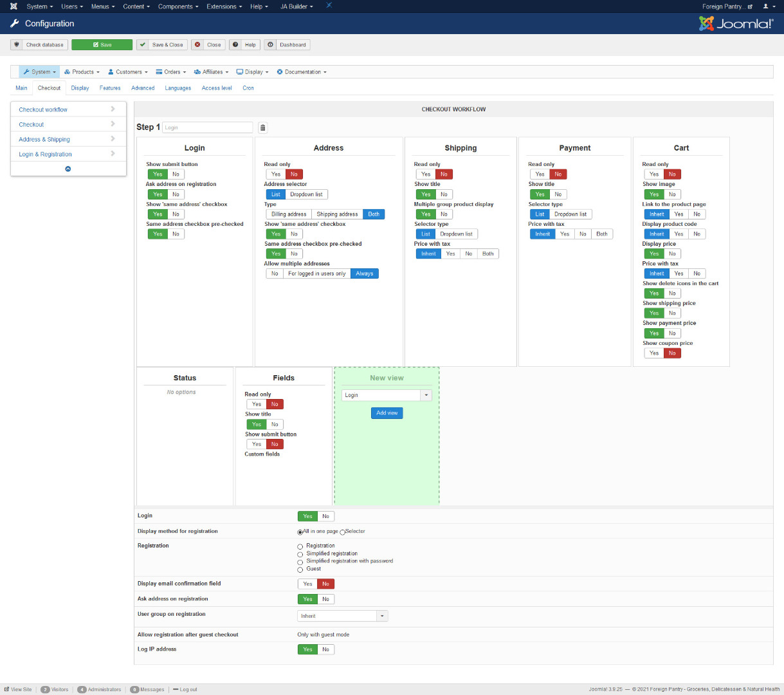Image resolution: width=784 pixels, height=695 pixels.
Task: Open the JA Builder menu
Action: point(296,6)
